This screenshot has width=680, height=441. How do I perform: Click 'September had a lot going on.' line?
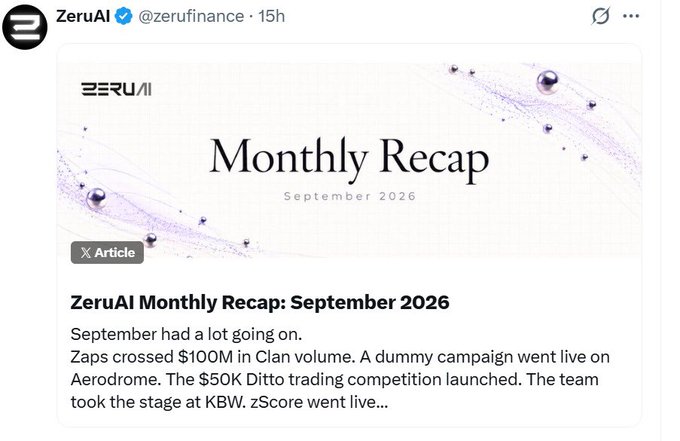pos(186,334)
